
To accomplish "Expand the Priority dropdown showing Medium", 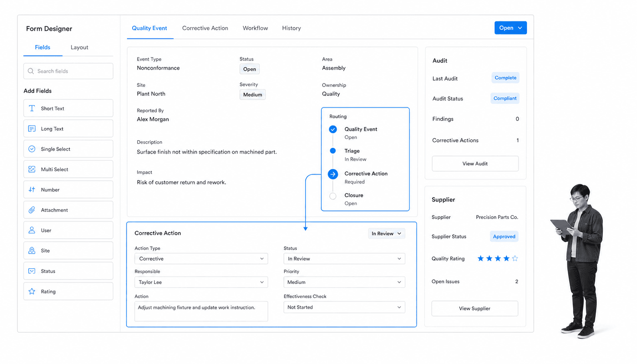I will tap(345, 282).
